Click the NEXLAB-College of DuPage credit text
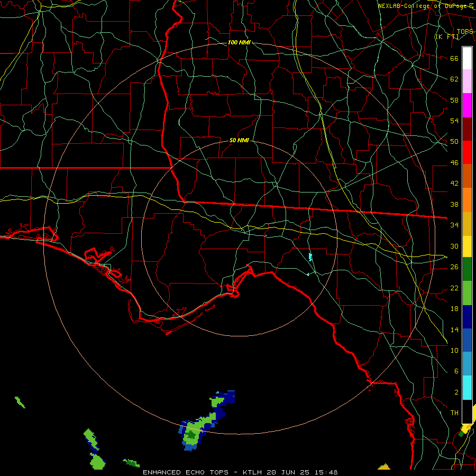The width and height of the screenshot is (476, 476). pyautogui.click(x=426, y=6)
